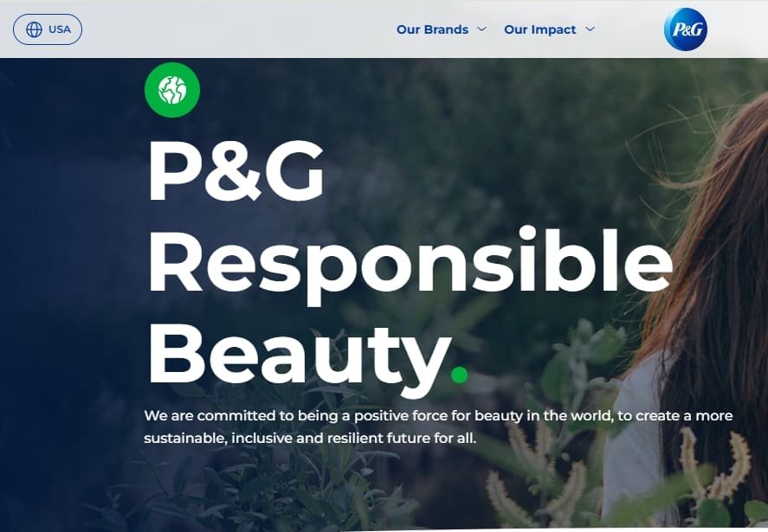The height and width of the screenshot is (532, 768).
Task: Click the 'sustainable, inclusive and resilient' text line
Action: pyautogui.click(x=310, y=438)
